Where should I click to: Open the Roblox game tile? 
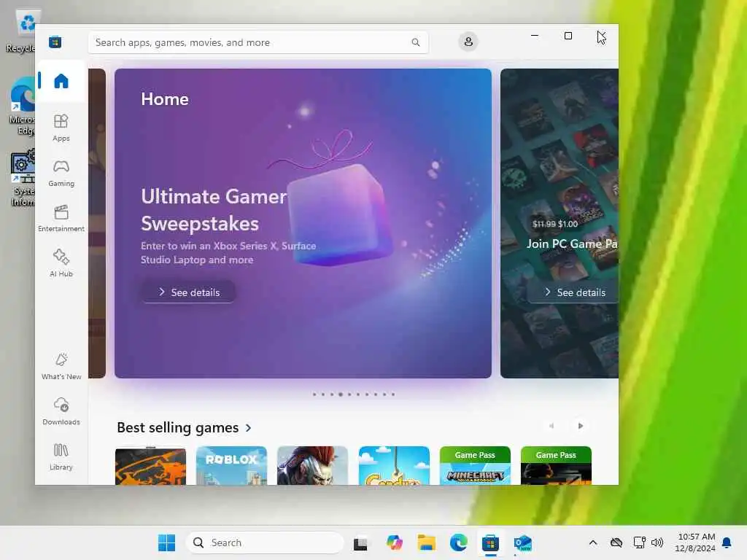pyautogui.click(x=231, y=465)
